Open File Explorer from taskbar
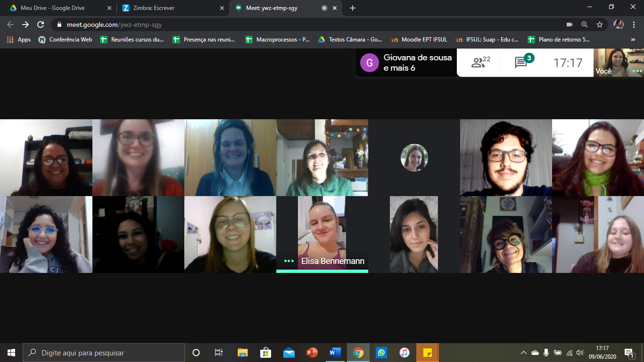Screen dimensions: 644x362 coord(242,353)
